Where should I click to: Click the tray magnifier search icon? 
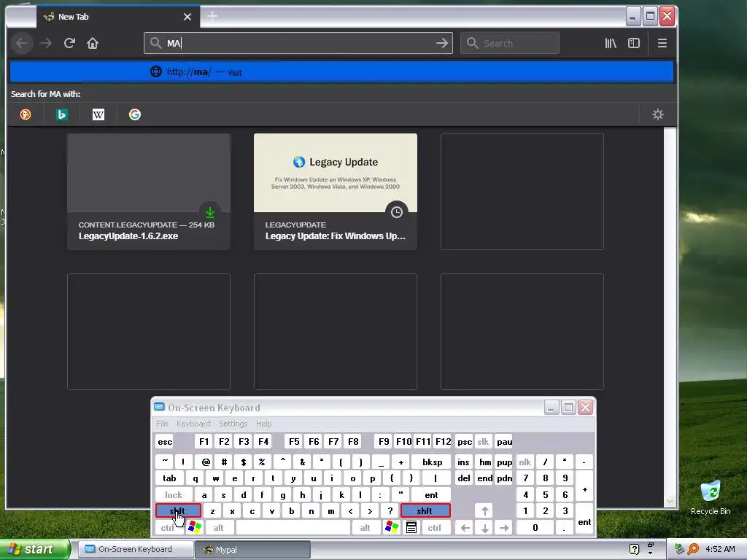pyautogui.click(x=693, y=549)
